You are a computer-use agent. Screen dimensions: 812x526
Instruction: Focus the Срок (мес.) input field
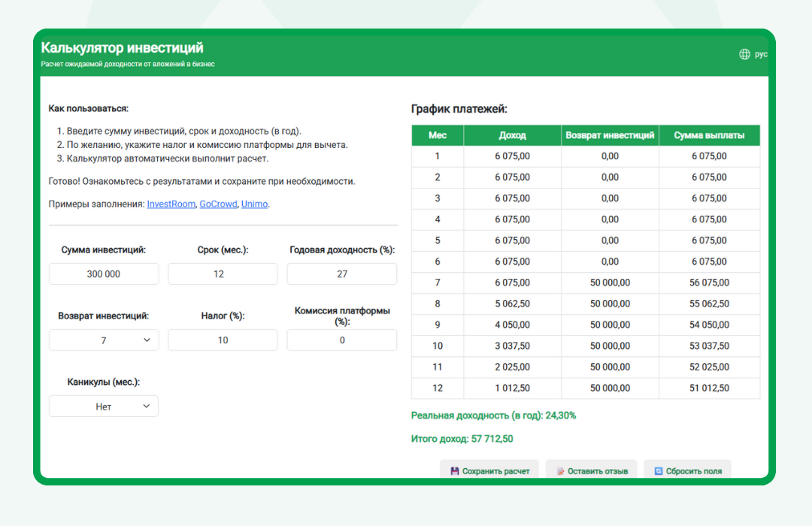tap(223, 274)
